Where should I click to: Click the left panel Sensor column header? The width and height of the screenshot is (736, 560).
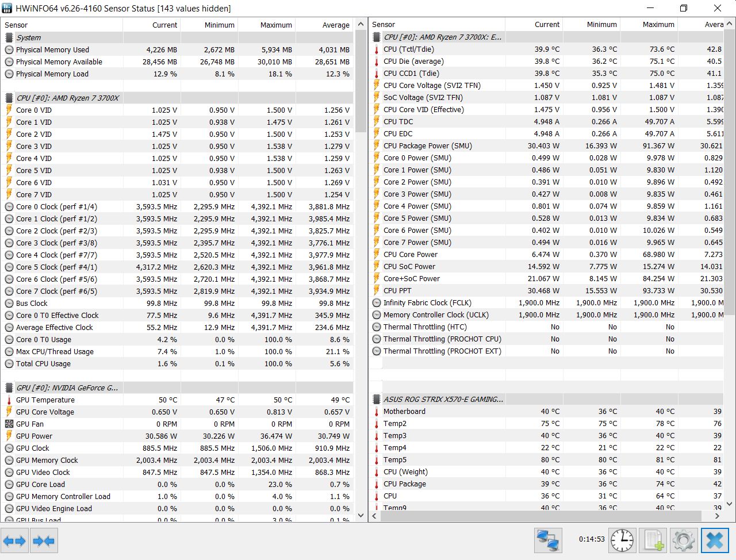click(62, 25)
